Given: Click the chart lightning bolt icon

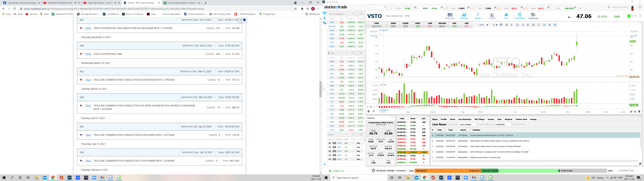Looking at the screenshot, I should click(x=512, y=25).
